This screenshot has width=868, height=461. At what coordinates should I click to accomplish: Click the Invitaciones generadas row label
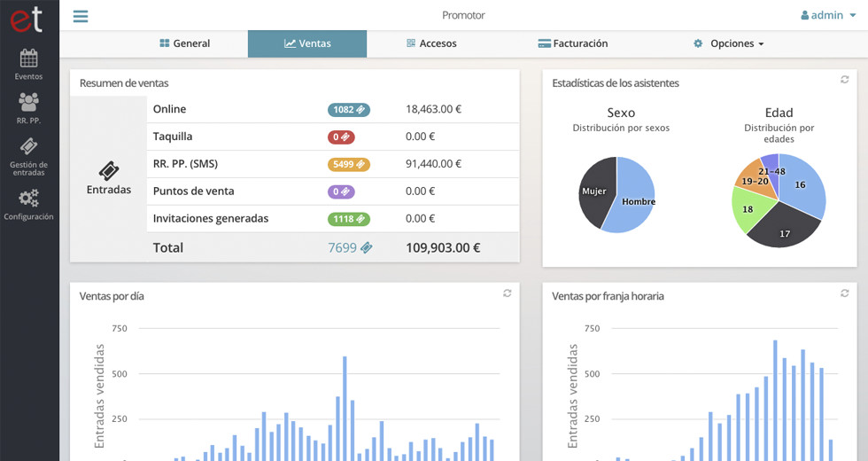[211, 218]
